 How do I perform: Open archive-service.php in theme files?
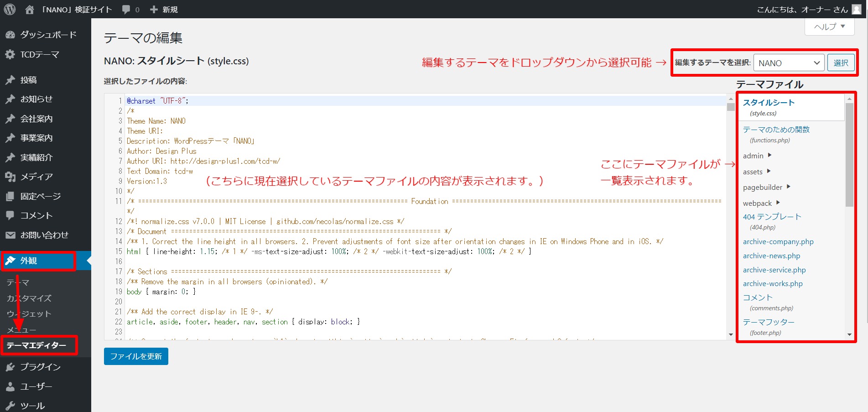point(774,270)
